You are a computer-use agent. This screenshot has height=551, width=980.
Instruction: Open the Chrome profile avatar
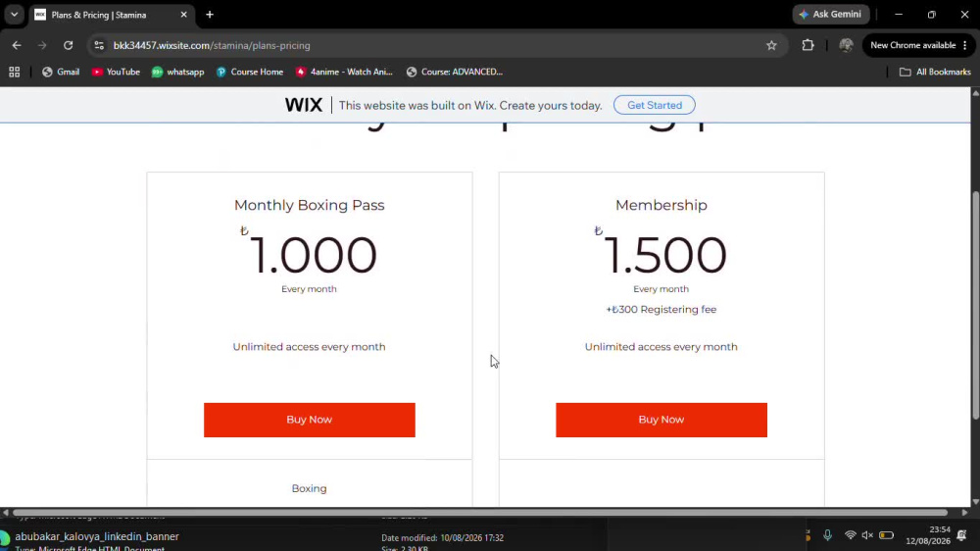pyautogui.click(x=846, y=45)
